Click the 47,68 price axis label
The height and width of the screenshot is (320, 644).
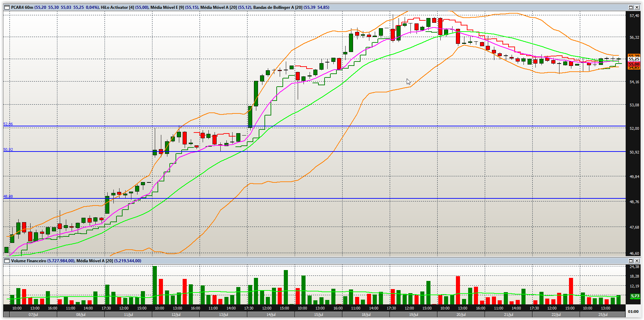tap(634, 227)
